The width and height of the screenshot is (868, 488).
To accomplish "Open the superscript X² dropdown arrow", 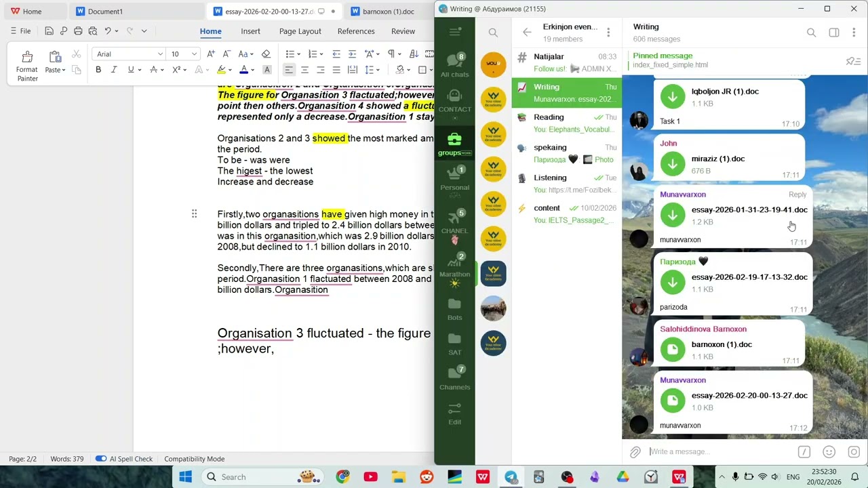I will point(186,70).
